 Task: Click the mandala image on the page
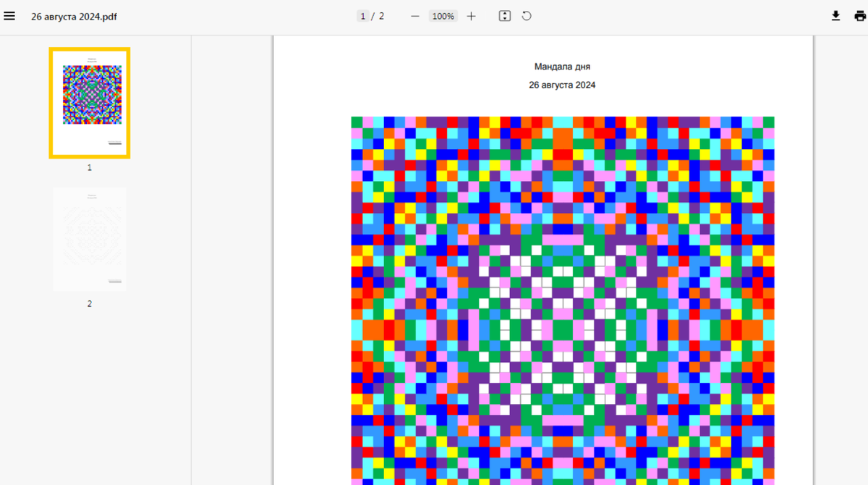click(563, 300)
